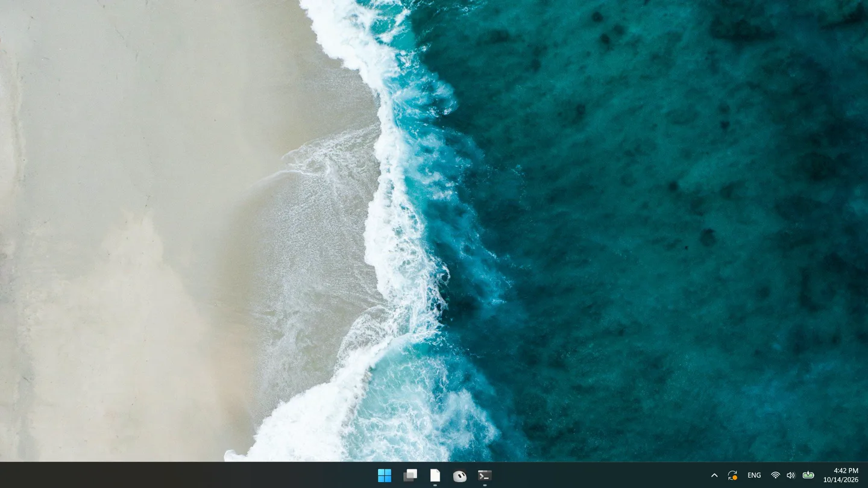Screen dimensions: 868x488
Task: Show hidden system tray icons
Action: (x=714, y=475)
